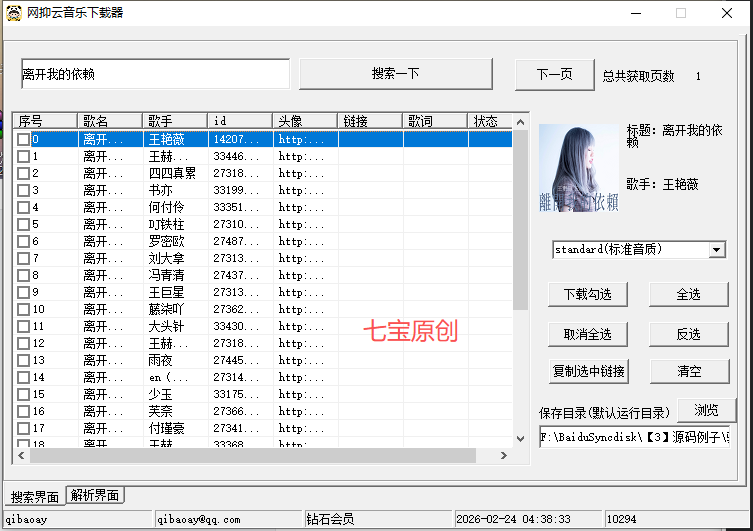This screenshot has width=753, height=531.
Task: Click 取消全选 to deselect all
Action: coord(588,334)
